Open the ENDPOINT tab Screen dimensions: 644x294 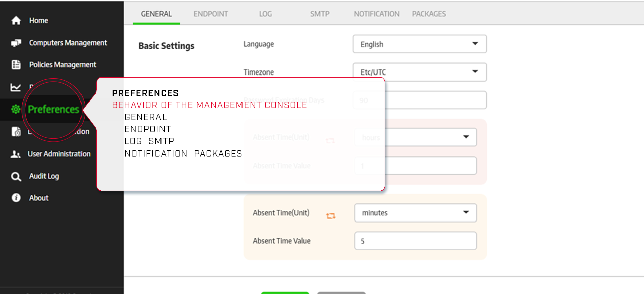(x=211, y=14)
